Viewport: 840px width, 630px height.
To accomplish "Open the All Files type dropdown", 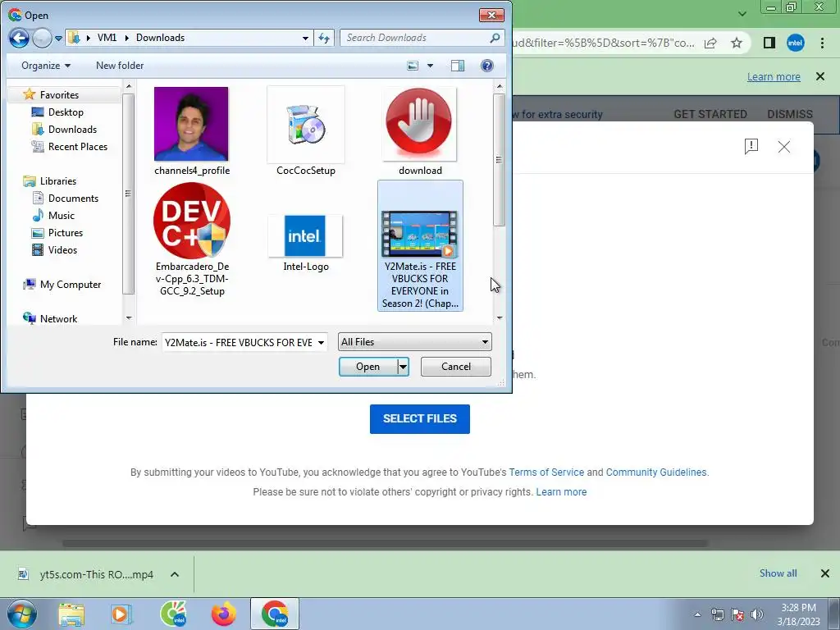I will (414, 342).
